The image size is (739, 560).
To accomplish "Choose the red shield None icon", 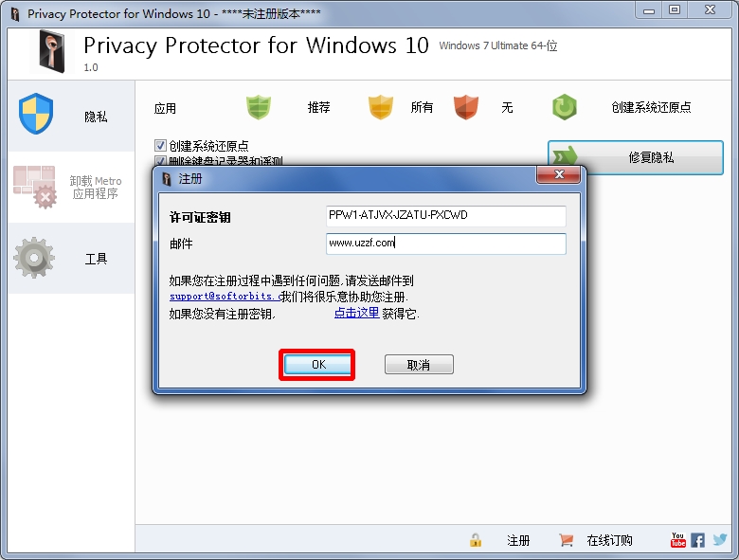I will pyautogui.click(x=465, y=107).
